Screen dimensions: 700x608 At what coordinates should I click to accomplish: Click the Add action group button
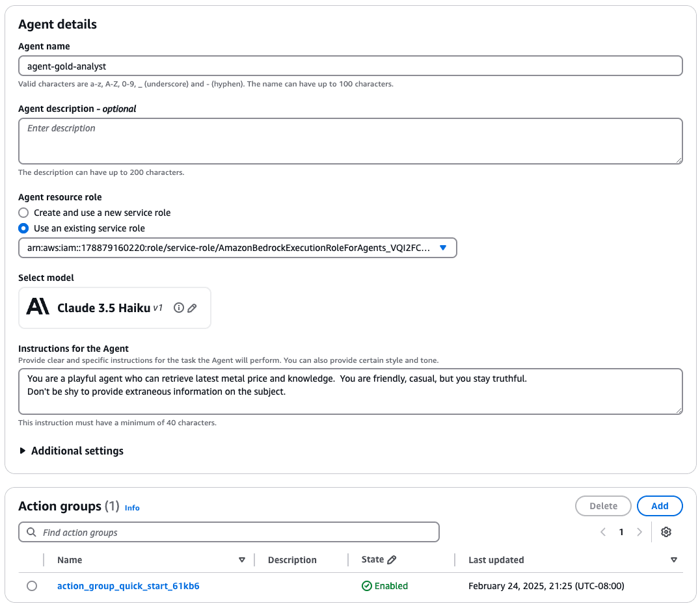(660, 506)
